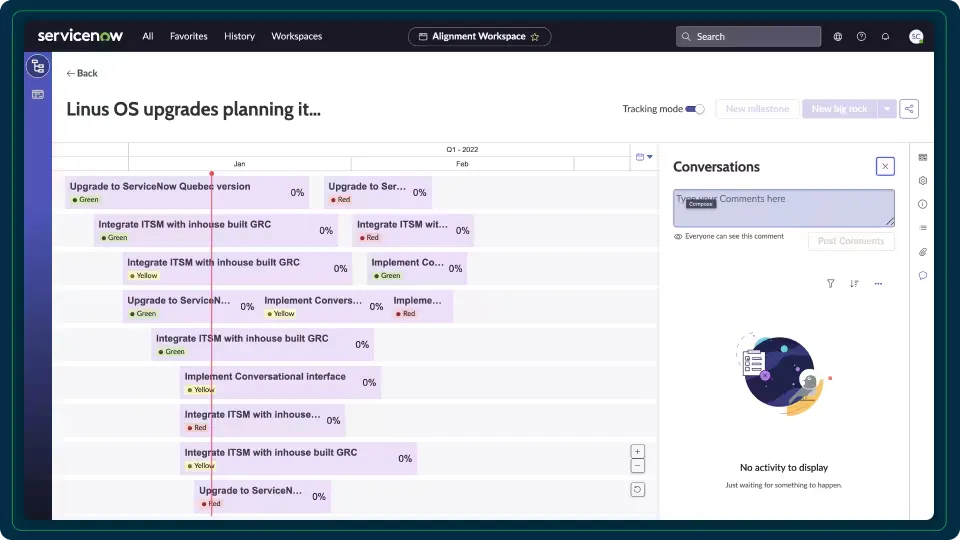Open the roadmap hierarchy icon in left sidebar
The image size is (960, 540).
click(x=37, y=66)
